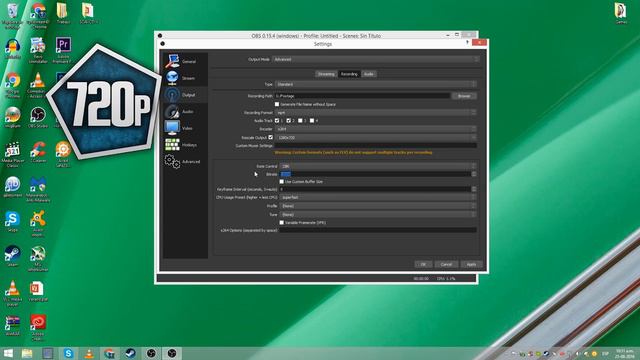Uncheck Audio Track 2
Viewport: 640px width, 360px height.
tap(289, 120)
